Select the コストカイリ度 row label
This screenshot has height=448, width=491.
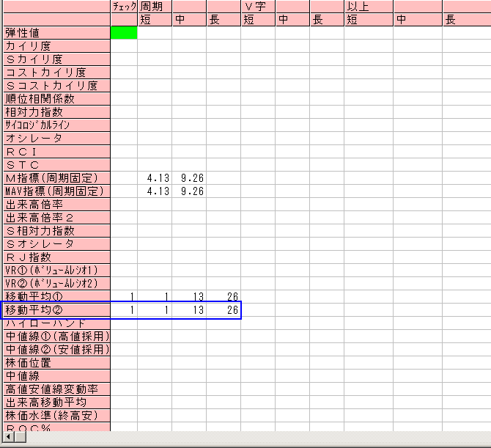(x=56, y=73)
